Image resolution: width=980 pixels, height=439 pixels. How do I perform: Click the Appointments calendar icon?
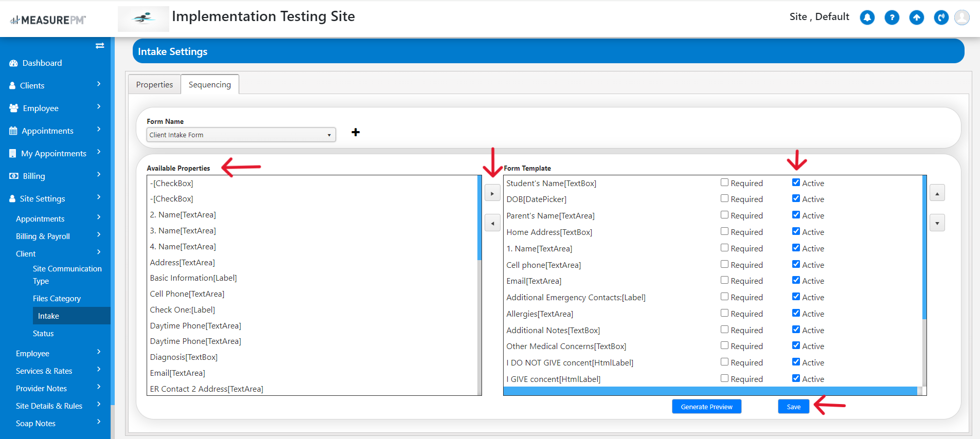pyautogui.click(x=13, y=131)
